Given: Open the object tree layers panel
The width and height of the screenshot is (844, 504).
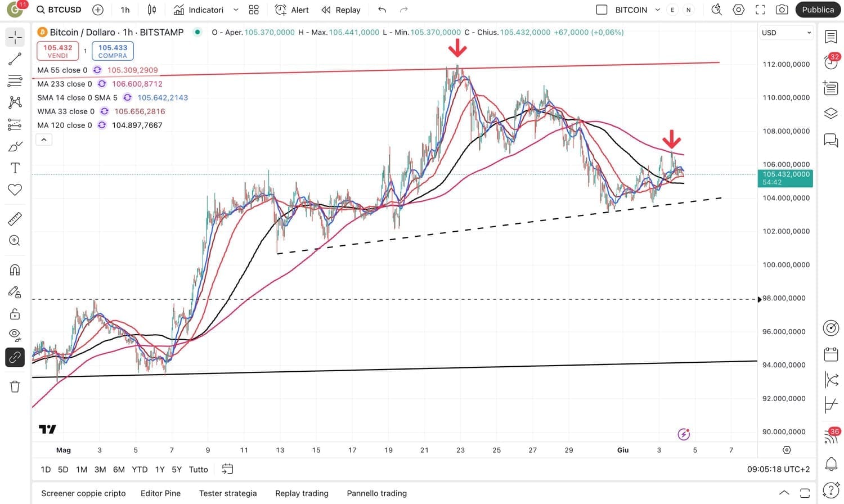Looking at the screenshot, I should 831,114.
